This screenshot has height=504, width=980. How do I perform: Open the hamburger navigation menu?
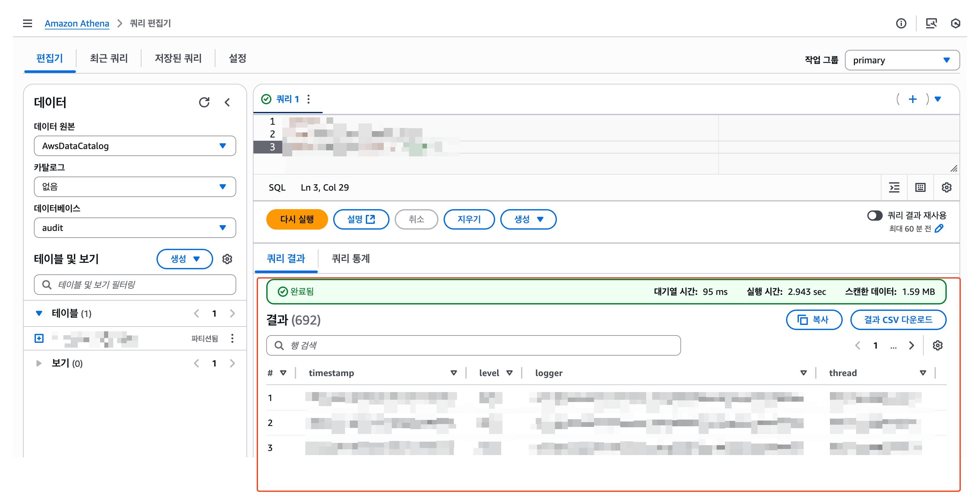click(x=28, y=24)
